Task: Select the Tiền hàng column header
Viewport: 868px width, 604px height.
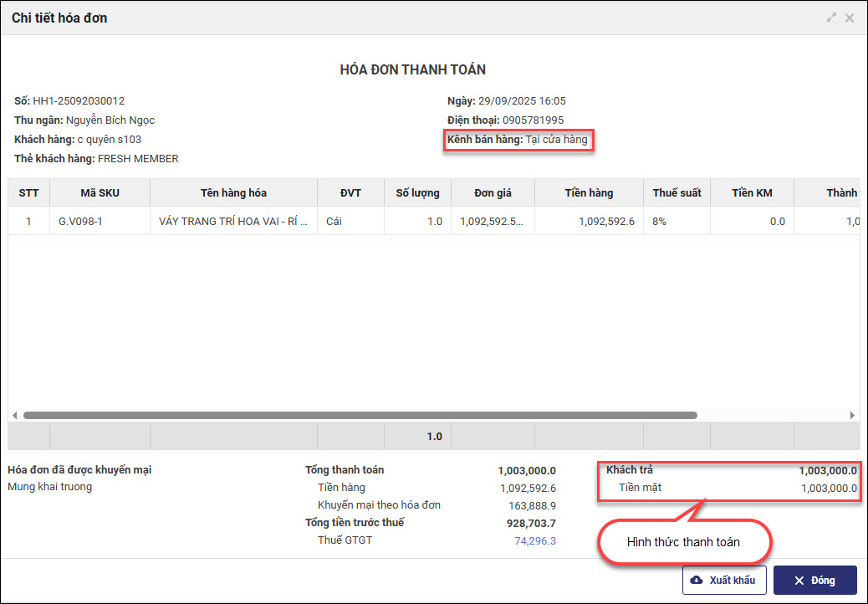Action: 589,193
